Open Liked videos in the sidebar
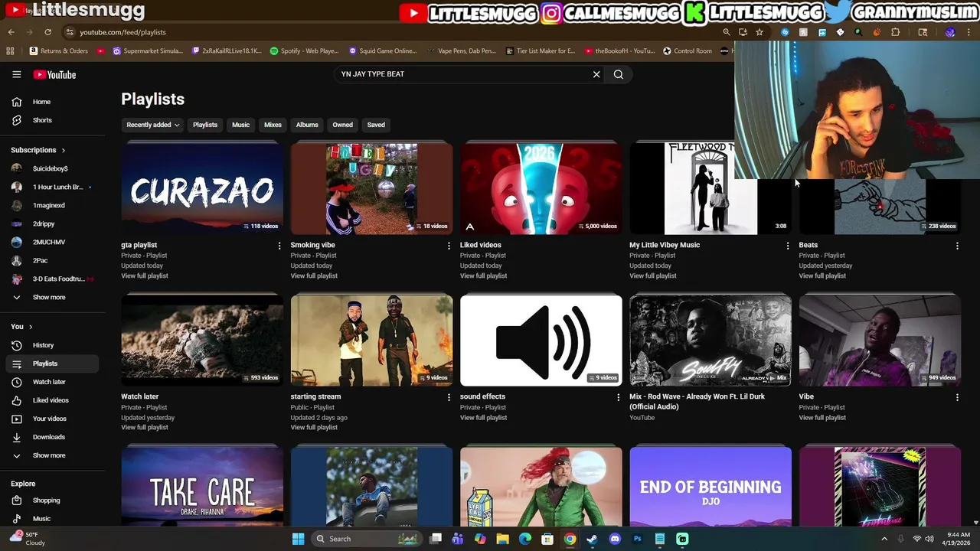 50,400
